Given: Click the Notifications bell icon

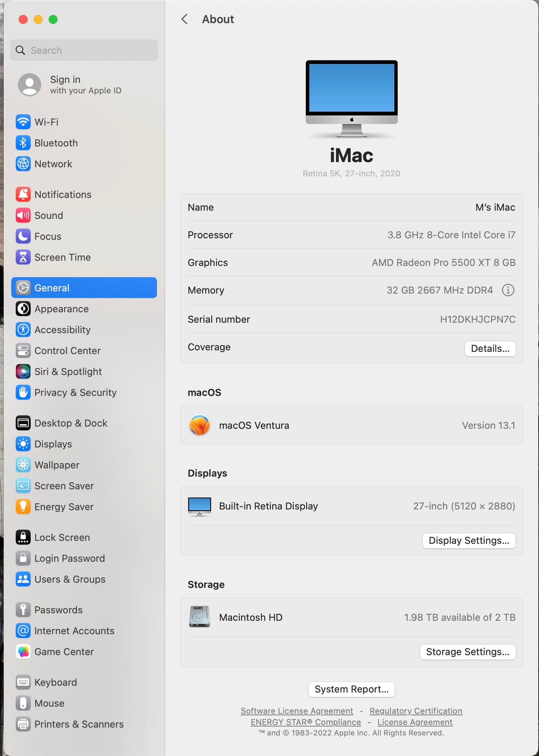Looking at the screenshot, I should coord(23,194).
